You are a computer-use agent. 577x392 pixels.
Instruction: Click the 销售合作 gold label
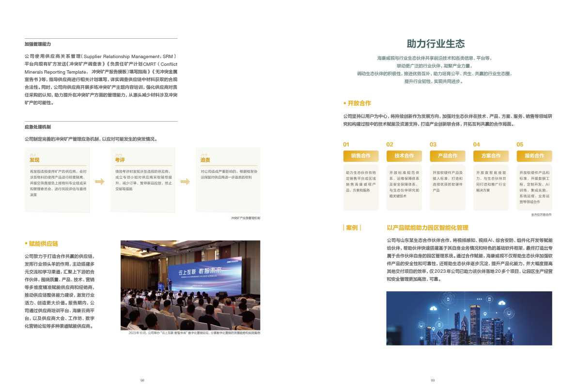(361, 156)
